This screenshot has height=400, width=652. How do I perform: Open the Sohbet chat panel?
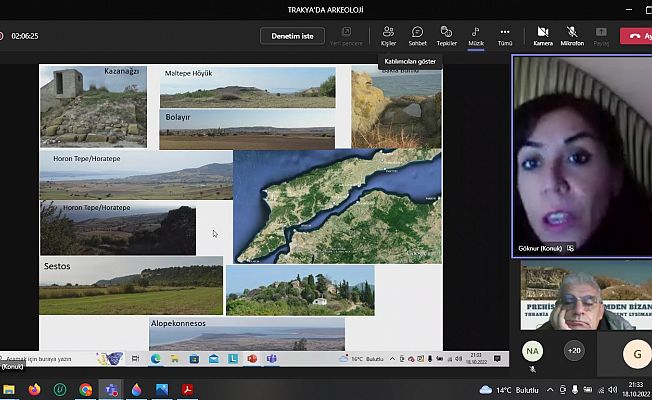pyautogui.click(x=417, y=36)
